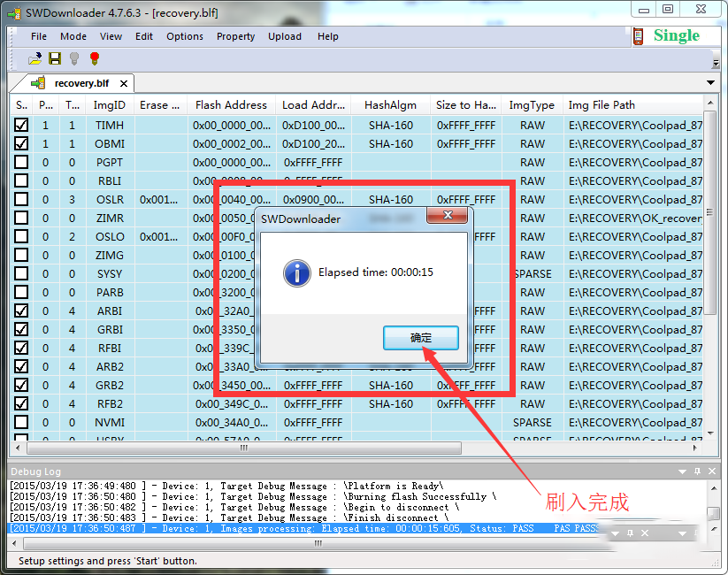Click the image table vertical scrollbar thumb
This screenshot has width=728, height=575.
(x=709, y=212)
